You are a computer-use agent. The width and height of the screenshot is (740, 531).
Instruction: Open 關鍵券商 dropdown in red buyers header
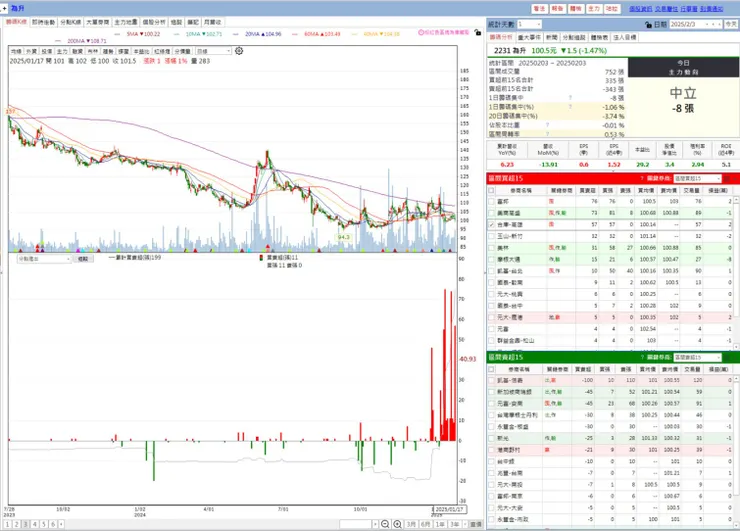pyautogui.click(x=719, y=178)
